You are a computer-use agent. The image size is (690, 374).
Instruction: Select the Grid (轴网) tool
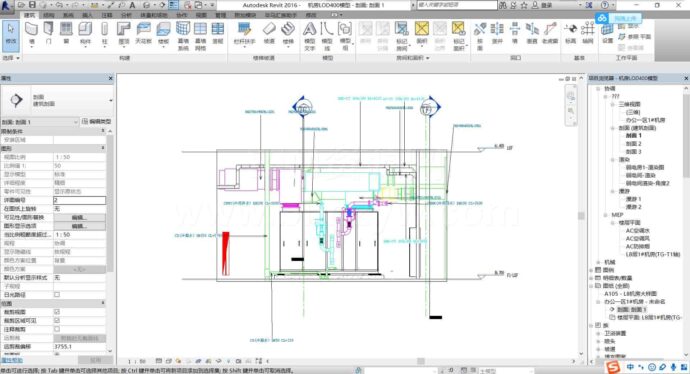tap(587, 34)
